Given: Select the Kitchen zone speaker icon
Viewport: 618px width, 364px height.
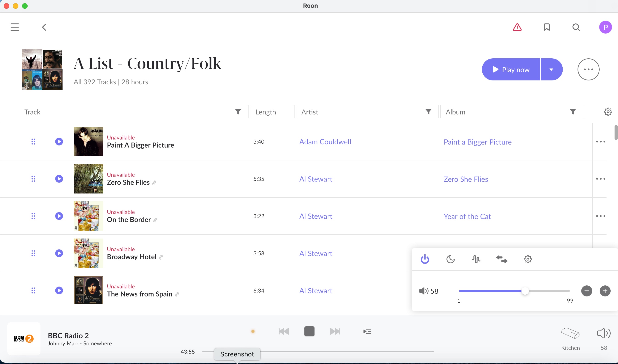Looking at the screenshot, I should click(570, 333).
